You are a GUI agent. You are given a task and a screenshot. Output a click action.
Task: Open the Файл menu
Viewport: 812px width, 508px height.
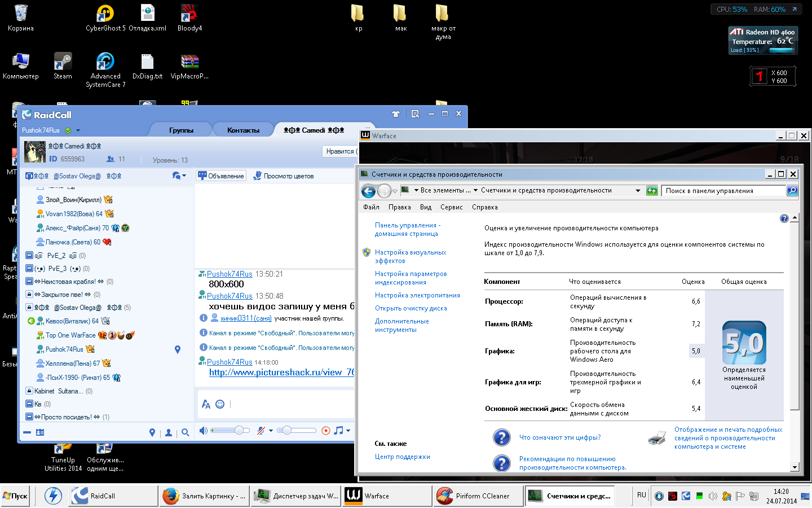(x=371, y=207)
